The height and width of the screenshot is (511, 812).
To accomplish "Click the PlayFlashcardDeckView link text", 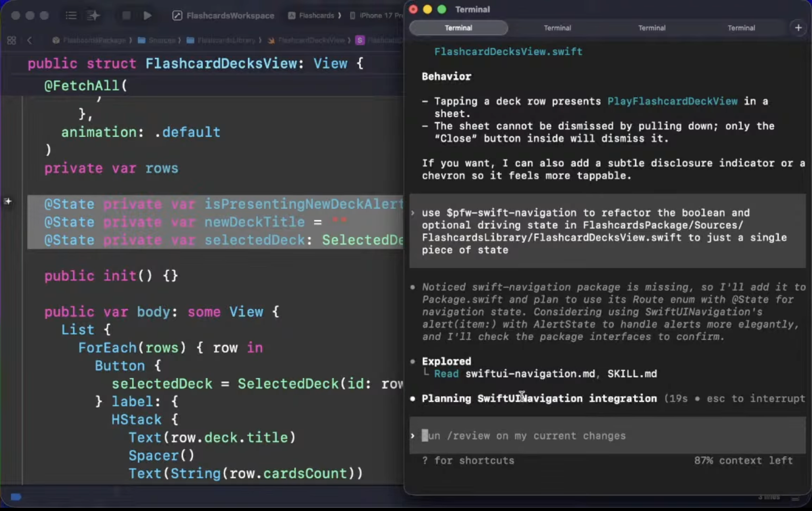I will pos(672,101).
